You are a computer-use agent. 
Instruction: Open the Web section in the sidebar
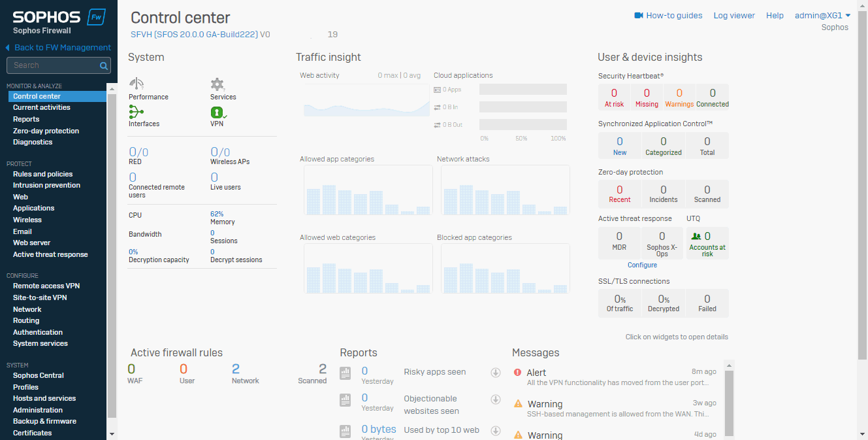21,197
